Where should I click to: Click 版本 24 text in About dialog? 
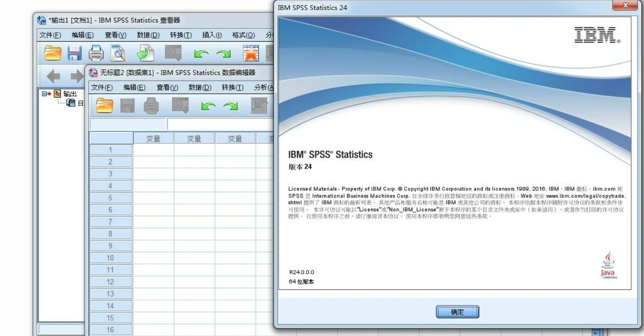coord(300,166)
